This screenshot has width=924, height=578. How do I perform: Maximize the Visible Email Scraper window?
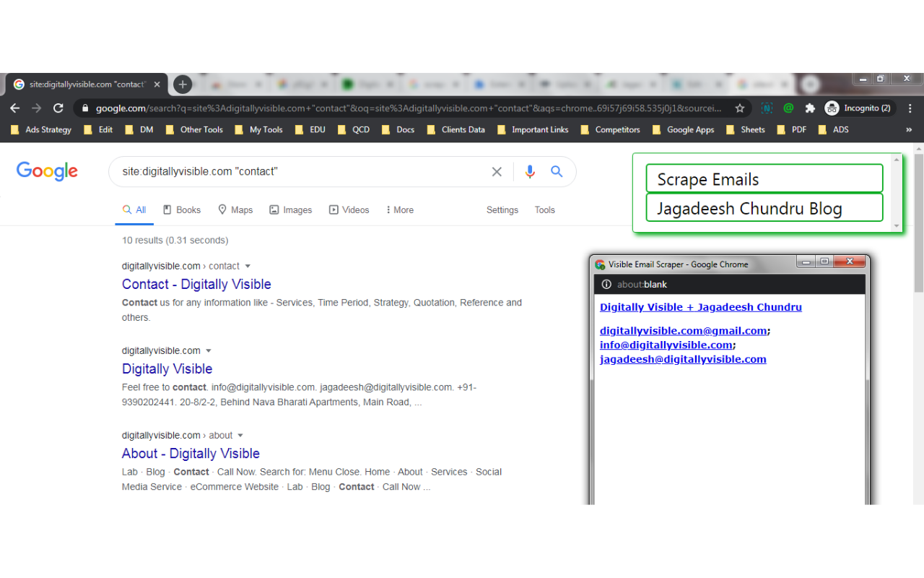tap(824, 262)
